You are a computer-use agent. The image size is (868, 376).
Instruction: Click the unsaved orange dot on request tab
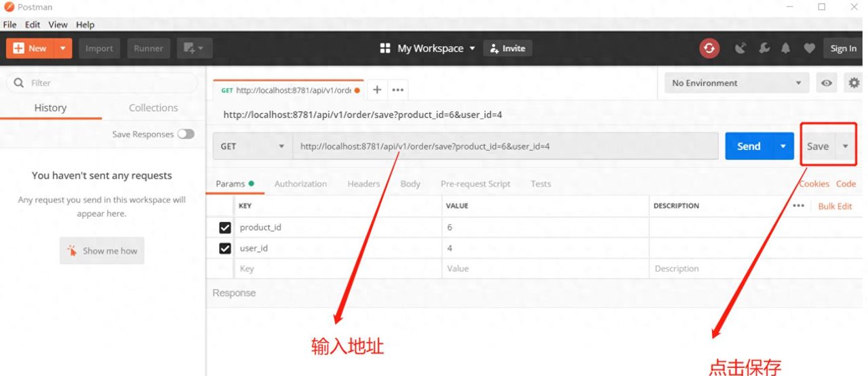pyautogui.click(x=357, y=90)
